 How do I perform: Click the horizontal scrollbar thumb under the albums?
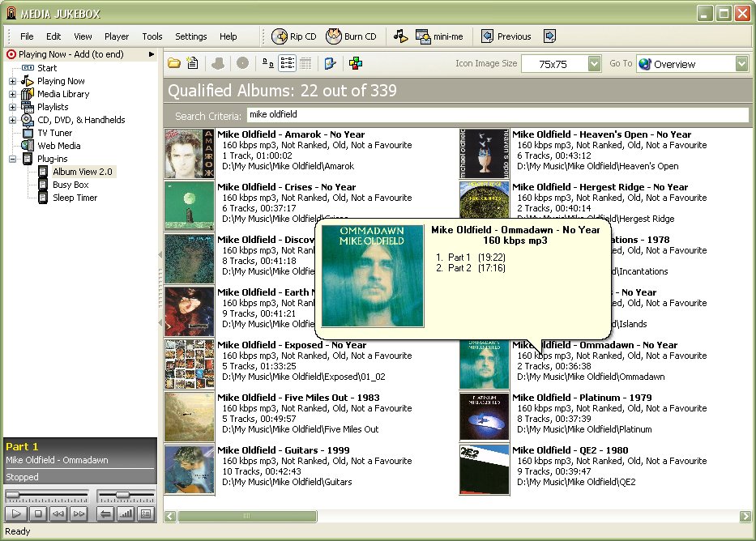pos(247,517)
